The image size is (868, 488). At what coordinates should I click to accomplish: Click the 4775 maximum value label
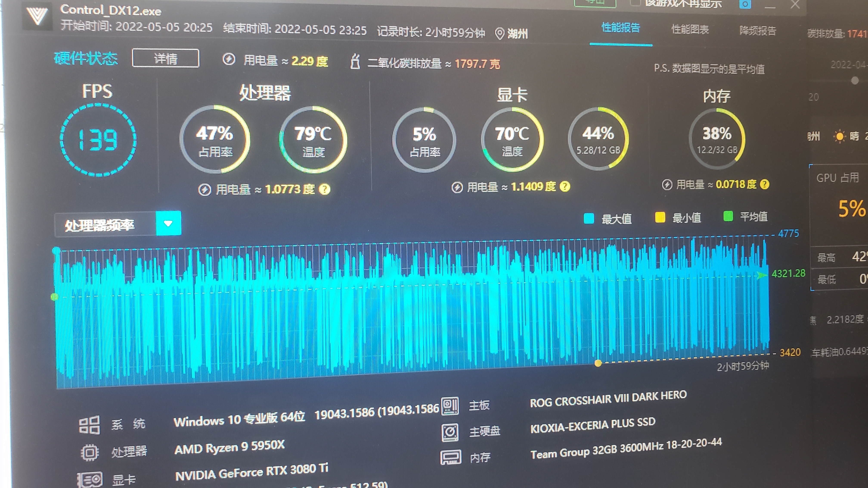(789, 233)
